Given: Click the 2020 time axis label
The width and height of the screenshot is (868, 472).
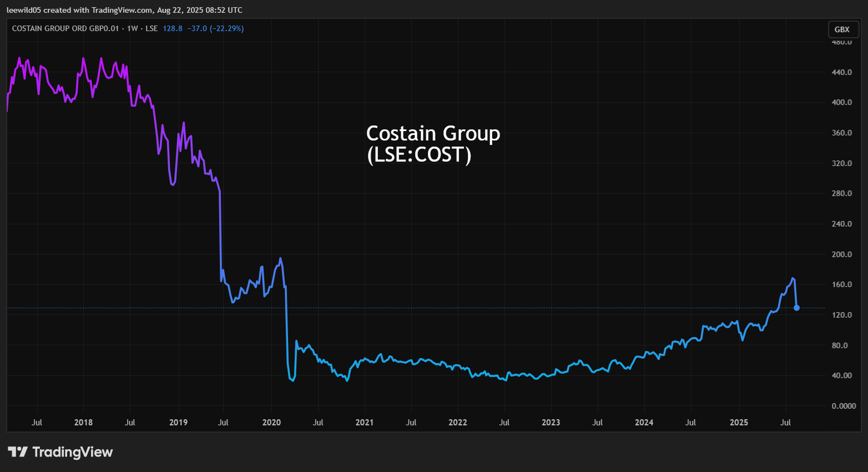Looking at the screenshot, I should tap(271, 423).
